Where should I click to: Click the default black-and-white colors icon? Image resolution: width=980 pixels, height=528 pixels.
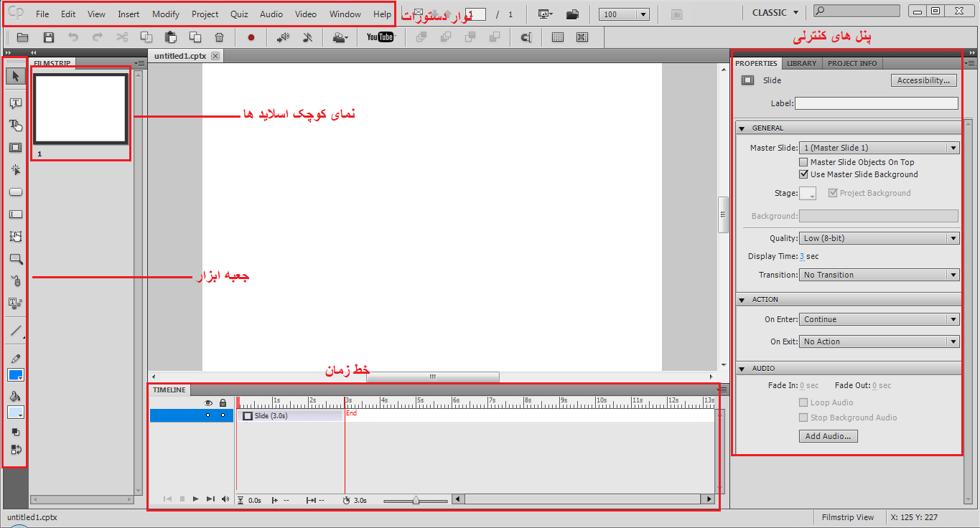tap(16, 432)
